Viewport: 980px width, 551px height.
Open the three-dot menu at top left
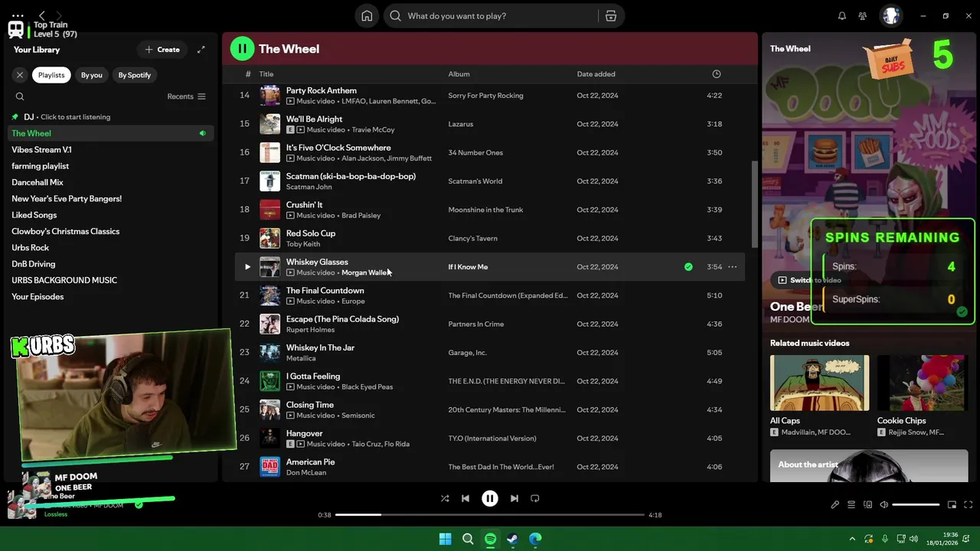pos(18,15)
